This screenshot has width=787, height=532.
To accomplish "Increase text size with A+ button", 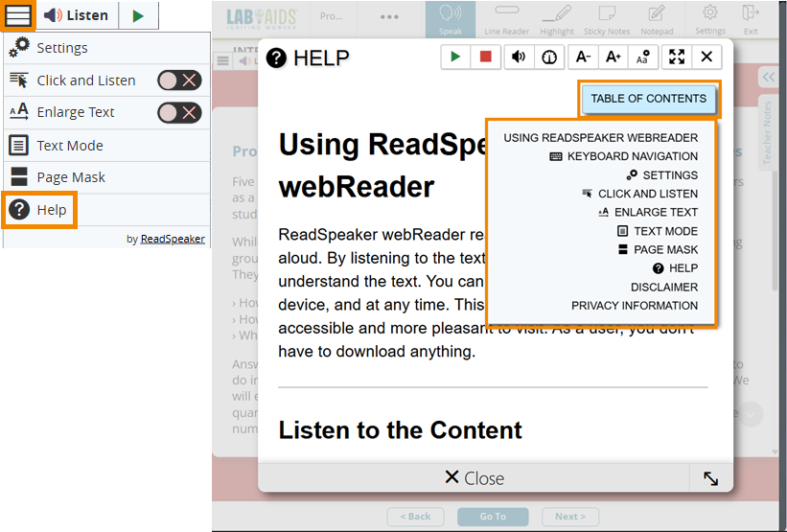I will [x=613, y=58].
